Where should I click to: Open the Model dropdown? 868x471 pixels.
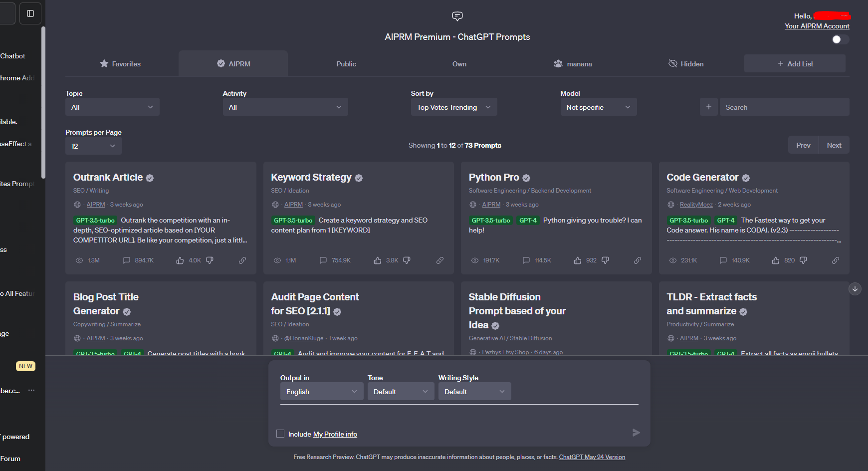coord(599,107)
